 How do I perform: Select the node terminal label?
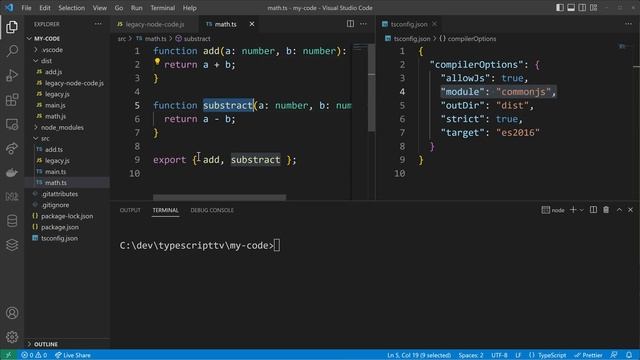553,210
